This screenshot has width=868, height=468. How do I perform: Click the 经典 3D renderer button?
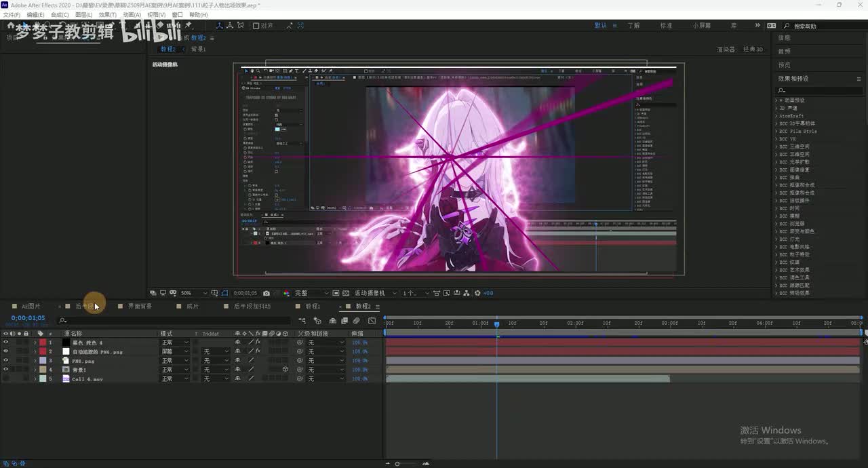click(x=752, y=50)
